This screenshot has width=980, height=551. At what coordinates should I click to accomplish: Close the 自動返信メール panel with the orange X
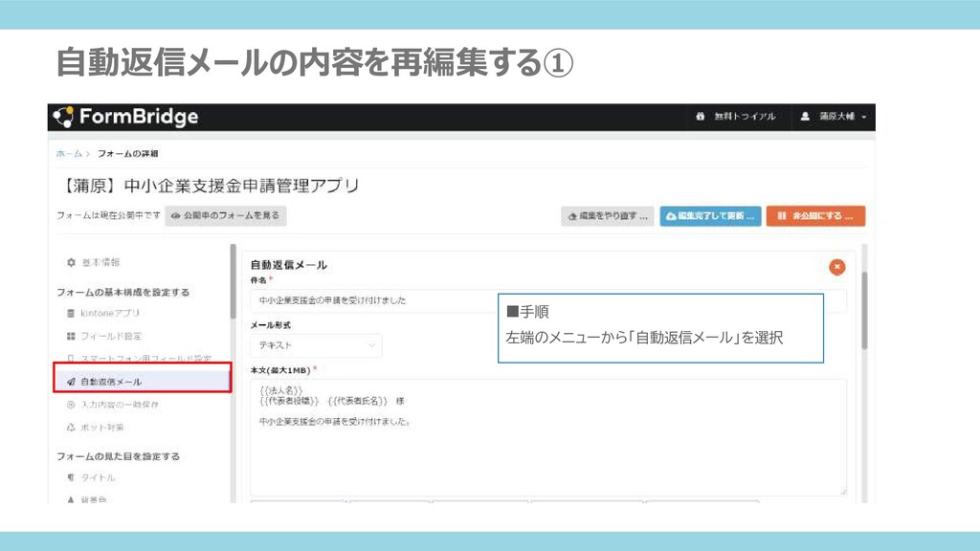coord(836,268)
